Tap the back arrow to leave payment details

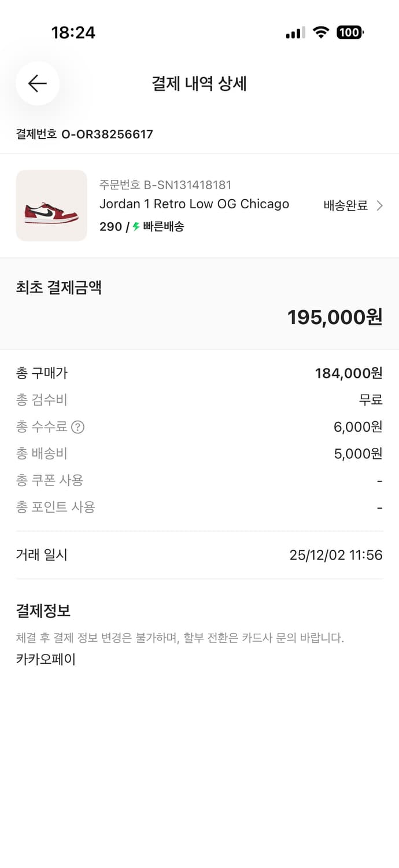[x=36, y=83]
